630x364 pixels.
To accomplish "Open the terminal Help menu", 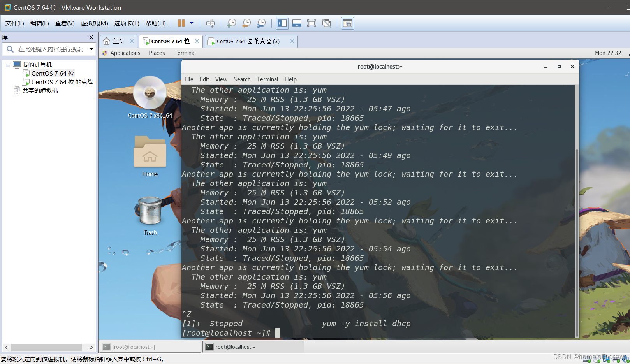I will (x=290, y=79).
